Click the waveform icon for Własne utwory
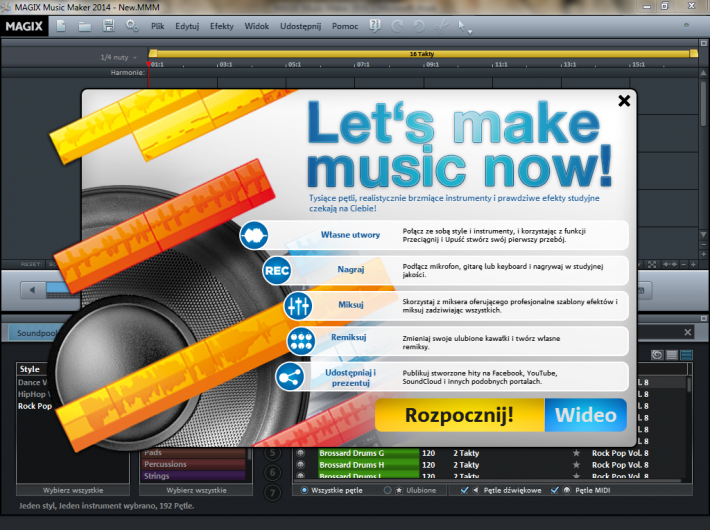The height and width of the screenshot is (530, 710). point(254,235)
